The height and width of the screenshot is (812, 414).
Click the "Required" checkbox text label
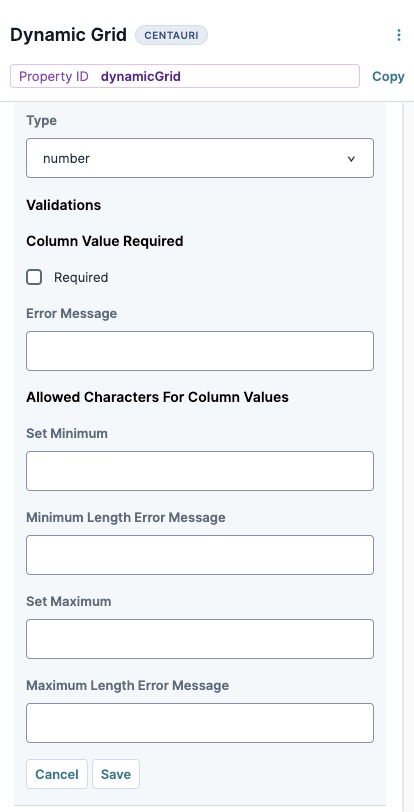point(81,278)
